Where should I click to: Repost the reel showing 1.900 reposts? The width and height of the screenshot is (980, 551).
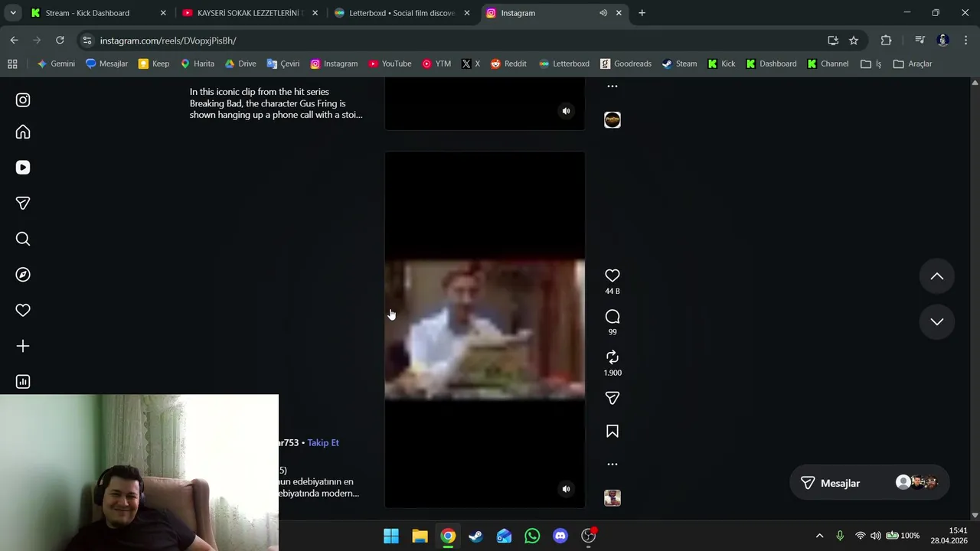[612, 357]
